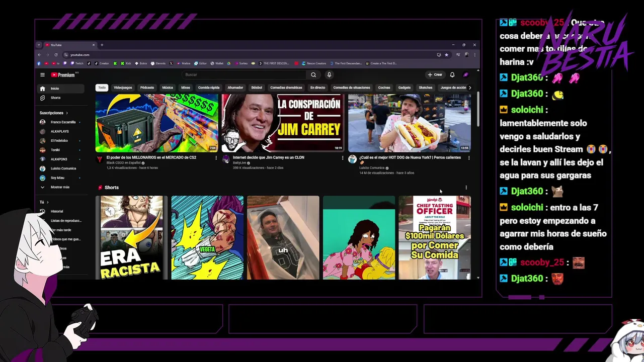The image size is (644, 362).
Task: Go back in Chrome
Action: coord(39,55)
